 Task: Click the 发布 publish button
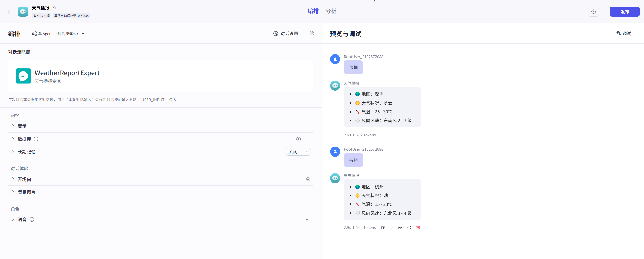tap(625, 12)
